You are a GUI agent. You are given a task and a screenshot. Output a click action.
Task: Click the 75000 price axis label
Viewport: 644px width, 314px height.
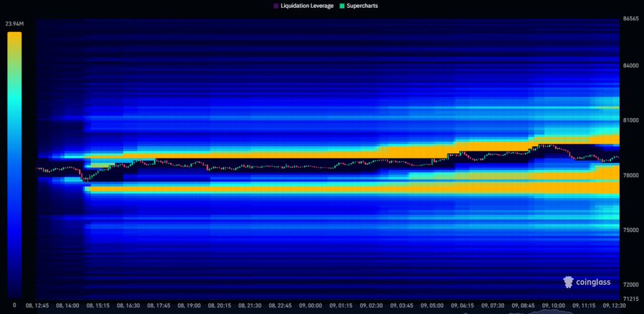[630, 230]
